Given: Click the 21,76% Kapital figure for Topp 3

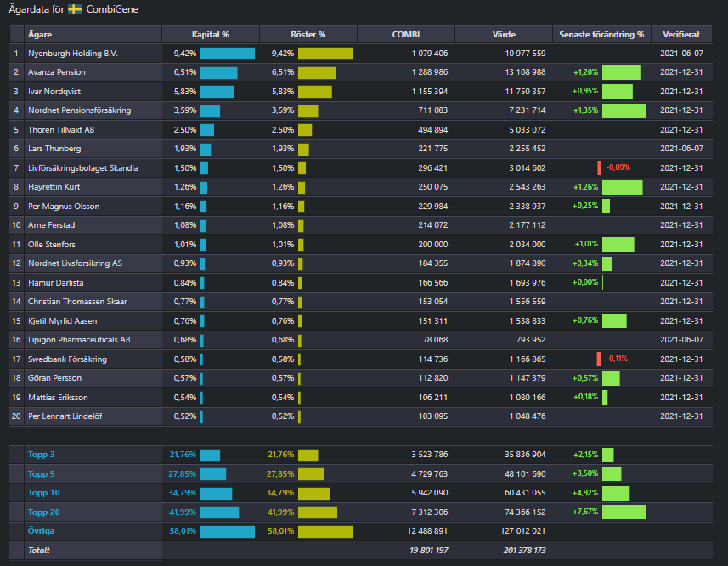Looking at the screenshot, I should click(183, 455).
